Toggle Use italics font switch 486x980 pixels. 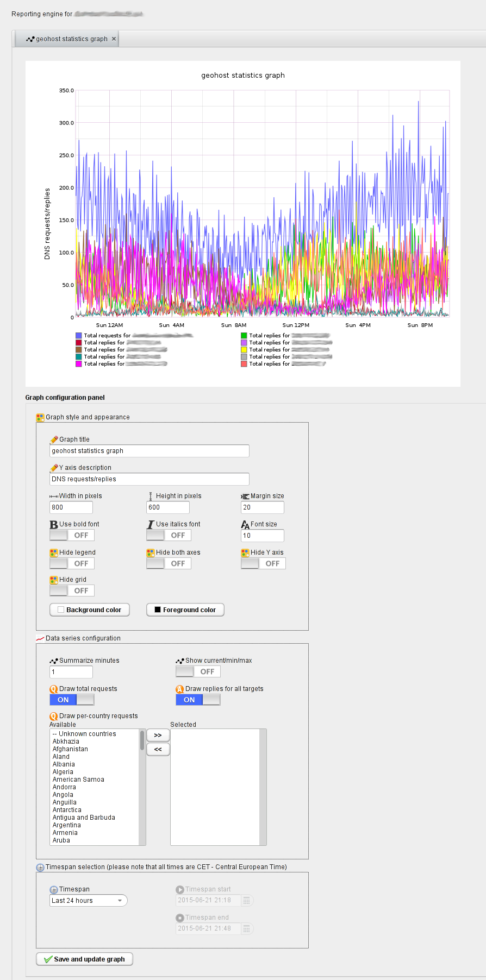pyautogui.click(x=169, y=535)
